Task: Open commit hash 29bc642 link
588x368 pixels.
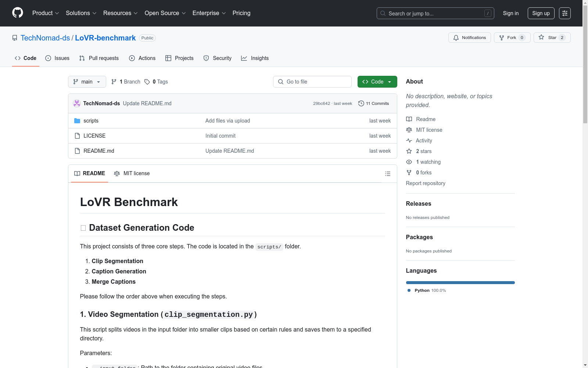Action: pyautogui.click(x=322, y=103)
